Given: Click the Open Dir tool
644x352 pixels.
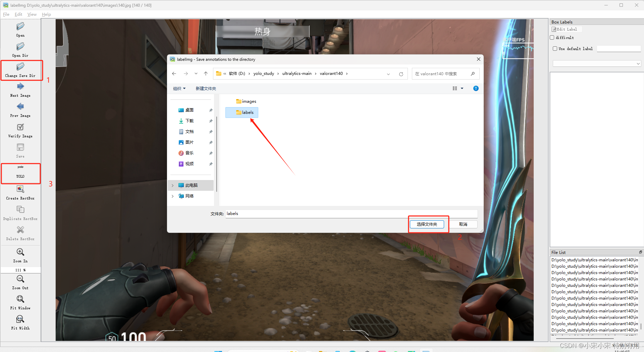Looking at the screenshot, I should click(20, 50).
